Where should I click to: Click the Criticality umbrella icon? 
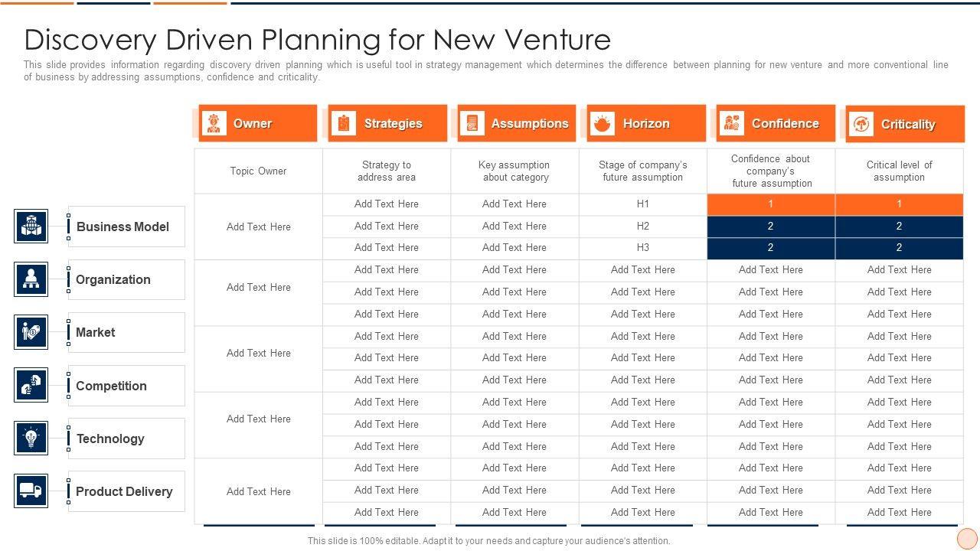click(x=861, y=124)
